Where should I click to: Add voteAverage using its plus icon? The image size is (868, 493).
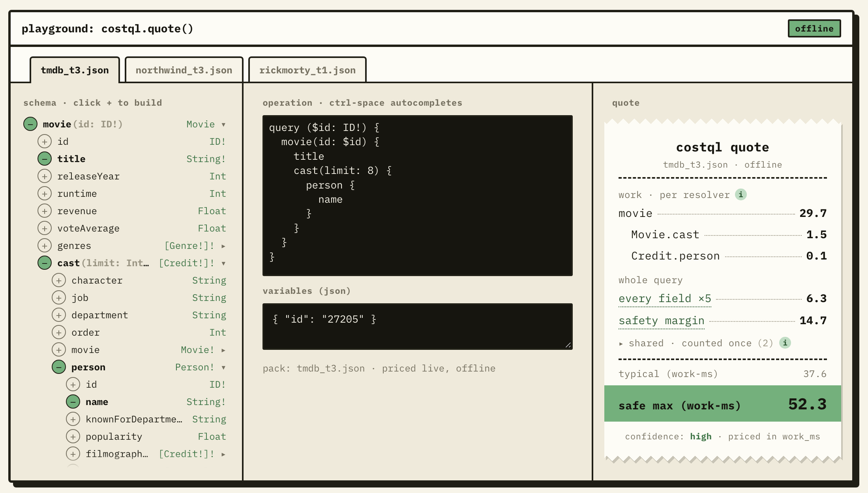(x=45, y=228)
